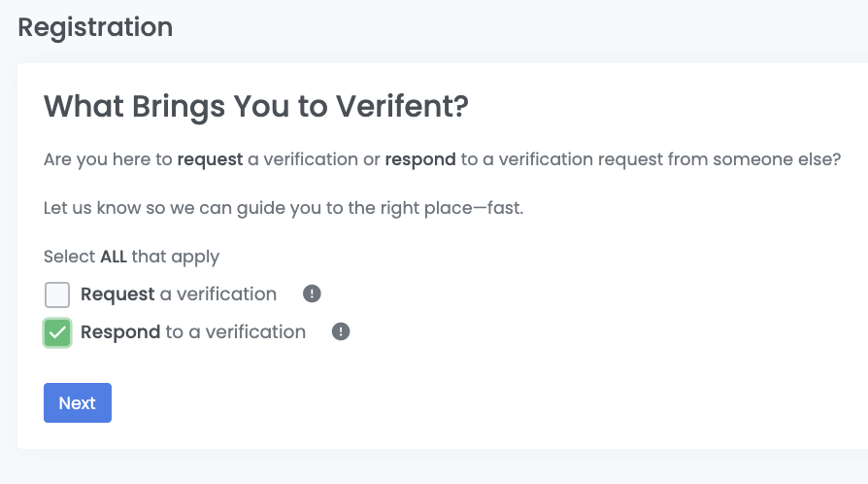Click the "Select ALL that apply" instruction
The image size is (868, 484).
click(x=131, y=257)
